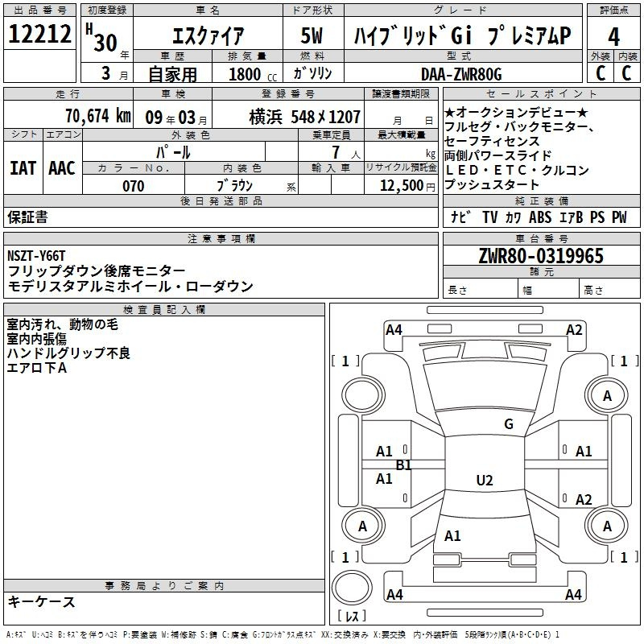This screenshot has width=644, height=644.
Task: Click モデリスタアルミホイール・ローダウン note line
Action: (x=130, y=286)
